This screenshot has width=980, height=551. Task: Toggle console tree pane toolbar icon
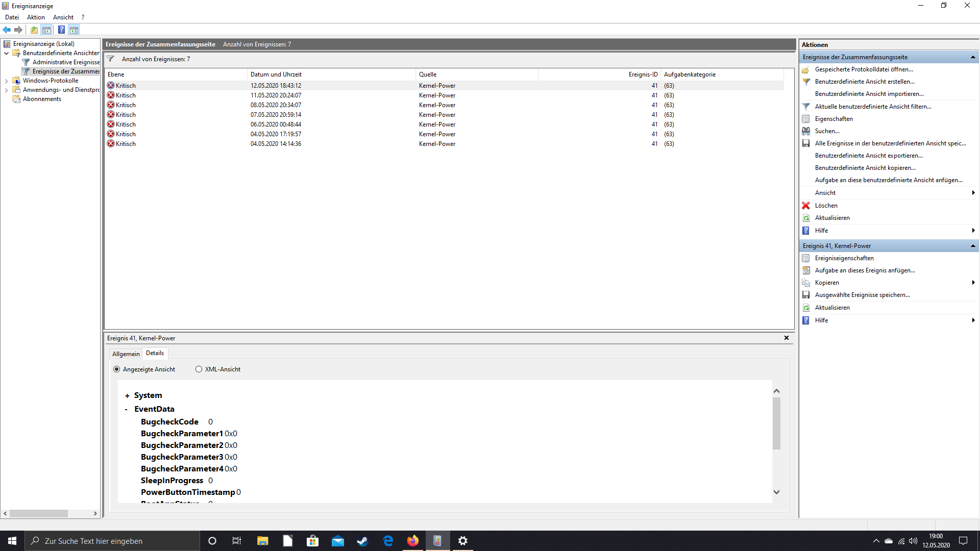[x=46, y=30]
